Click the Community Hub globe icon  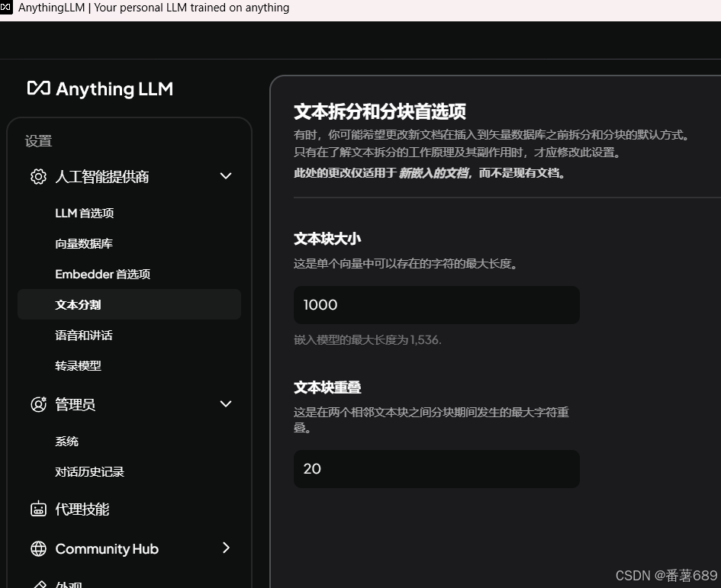[x=39, y=548]
